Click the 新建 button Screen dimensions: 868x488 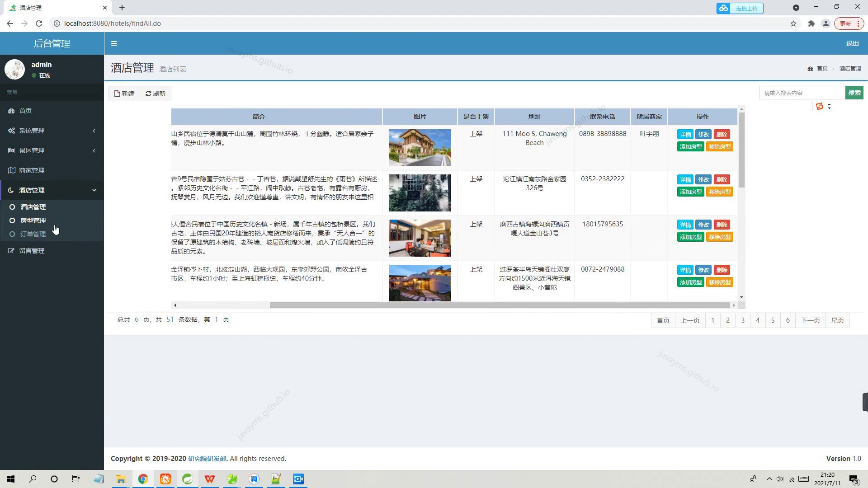[124, 93]
